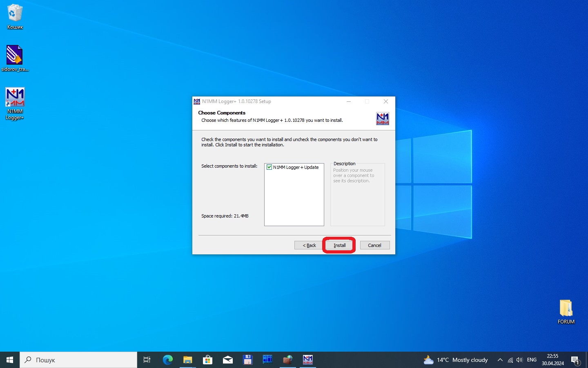Go back with the < Back button
Screen dimensions: 588x368
pos(309,245)
